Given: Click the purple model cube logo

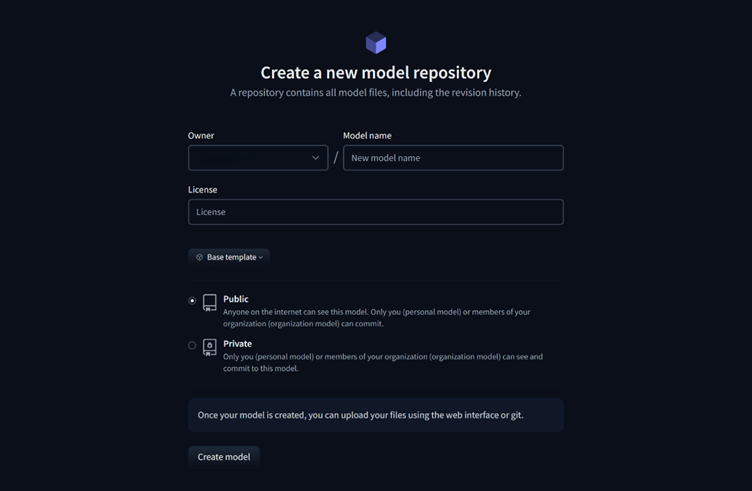Looking at the screenshot, I should pyautogui.click(x=376, y=43).
